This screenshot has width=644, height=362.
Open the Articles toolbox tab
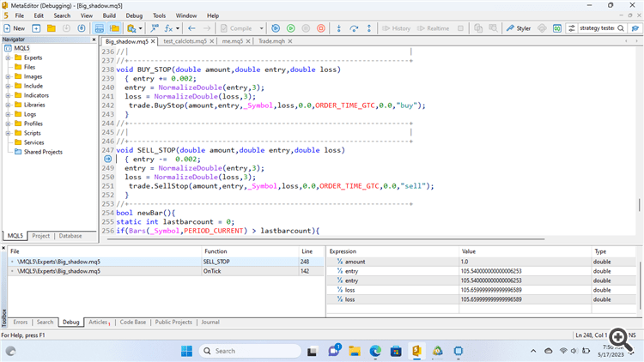99,323
